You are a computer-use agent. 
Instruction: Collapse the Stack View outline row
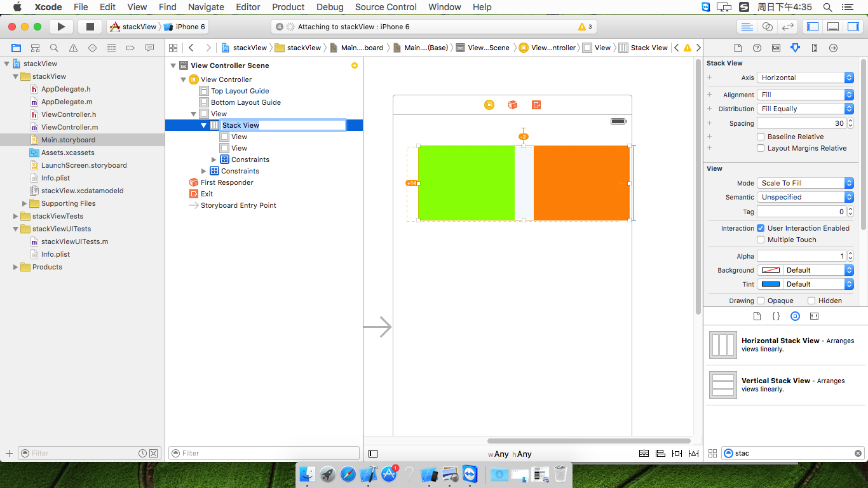point(204,125)
